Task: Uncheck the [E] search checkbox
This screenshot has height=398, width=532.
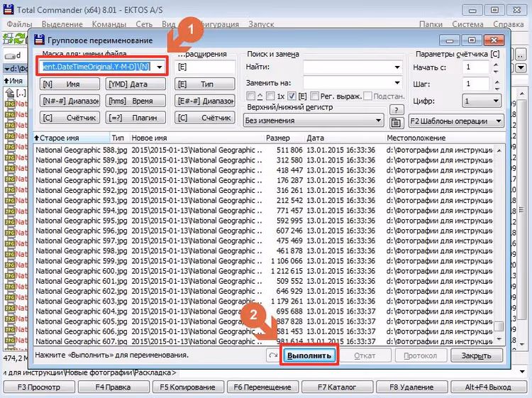Action: pos(292,96)
